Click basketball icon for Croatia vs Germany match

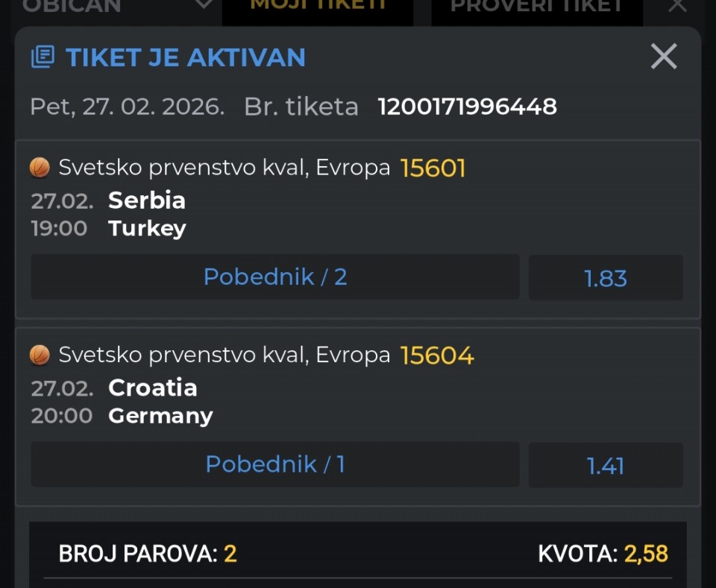click(x=40, y=355)
